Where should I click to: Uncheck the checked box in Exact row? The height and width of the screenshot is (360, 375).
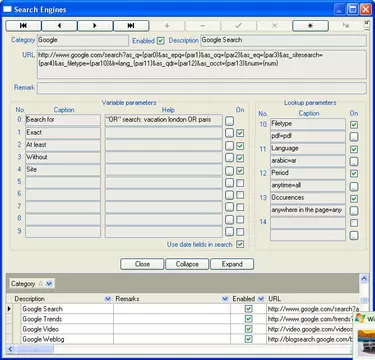(x=240, y=133)
